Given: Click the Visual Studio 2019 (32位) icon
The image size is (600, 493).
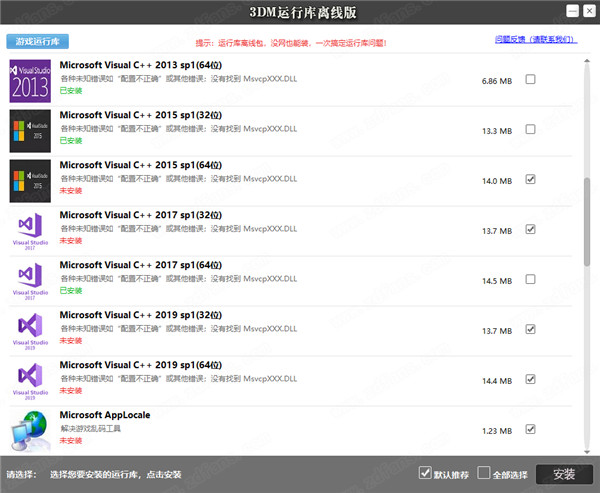Looking at the screenshot, I should (x=30, y=329).
